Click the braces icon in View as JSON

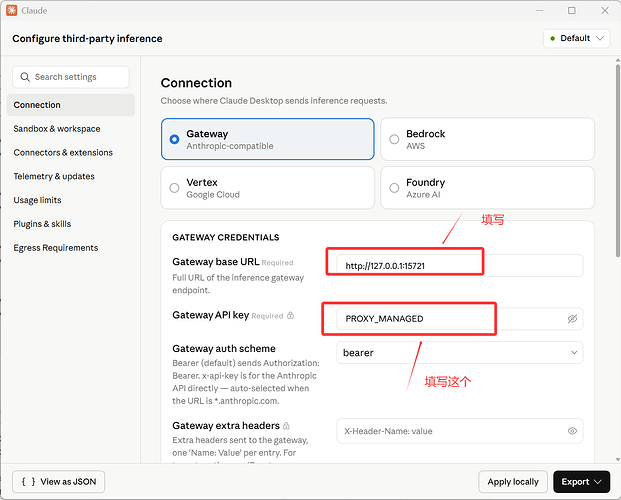point(29,481)
